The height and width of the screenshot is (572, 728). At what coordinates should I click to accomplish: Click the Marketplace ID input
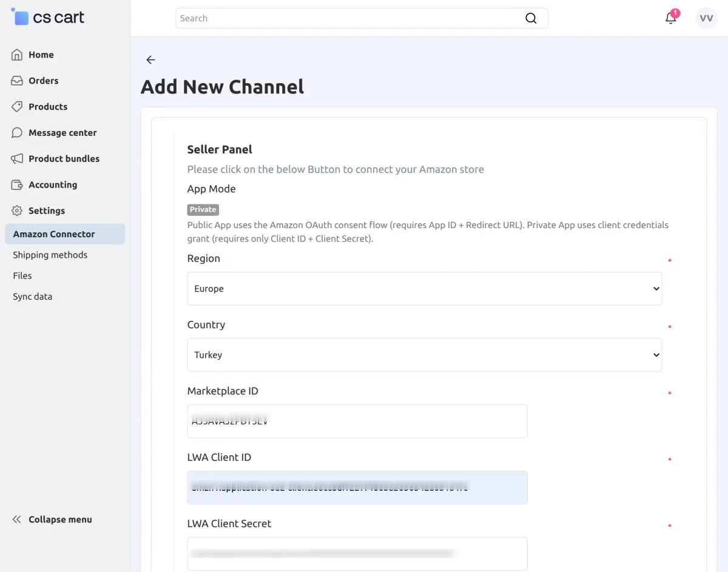357,421
